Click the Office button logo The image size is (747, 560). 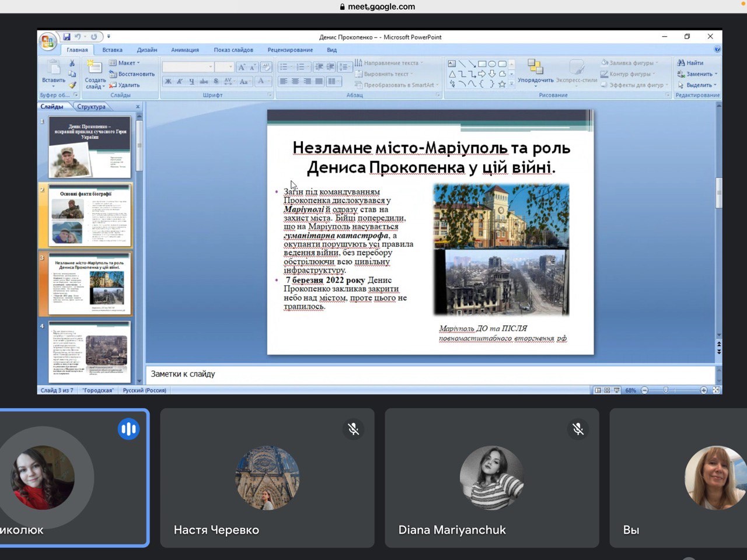point(47,41)
